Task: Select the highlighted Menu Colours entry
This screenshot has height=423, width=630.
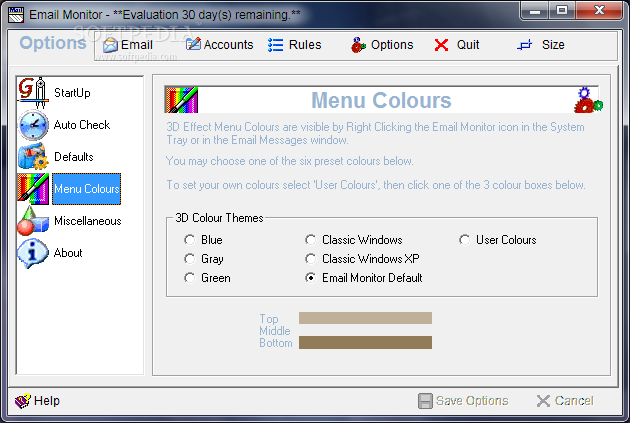Action: tap(87, 189)
